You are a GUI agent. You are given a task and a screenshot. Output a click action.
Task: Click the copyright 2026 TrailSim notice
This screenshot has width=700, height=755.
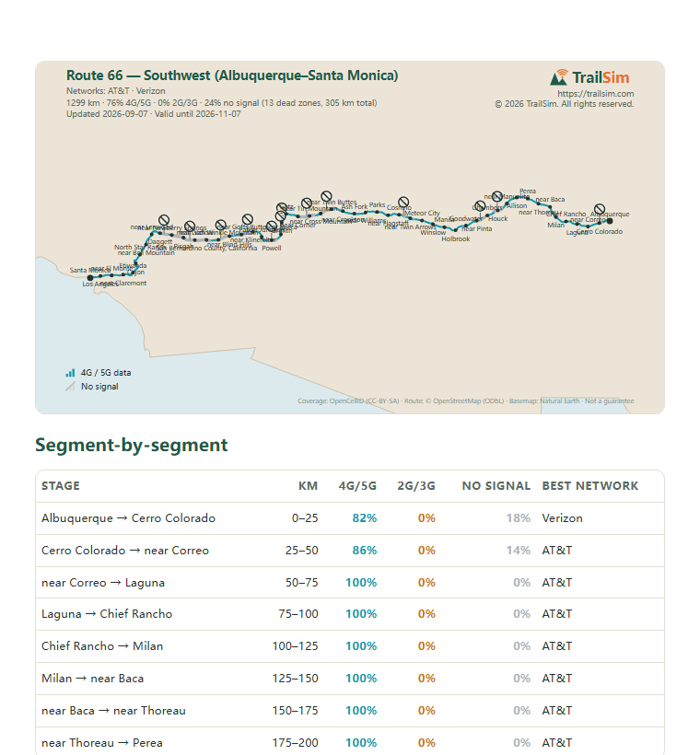(564, 104)
